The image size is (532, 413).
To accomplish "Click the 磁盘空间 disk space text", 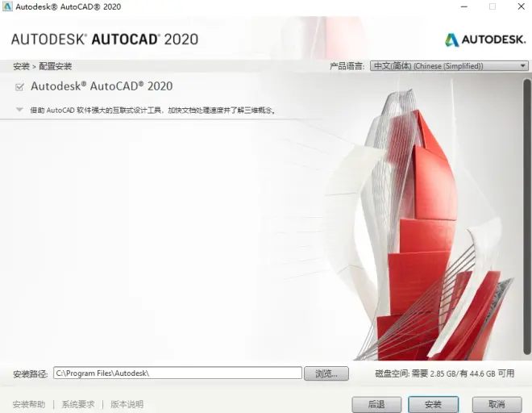I will point(444,373).
